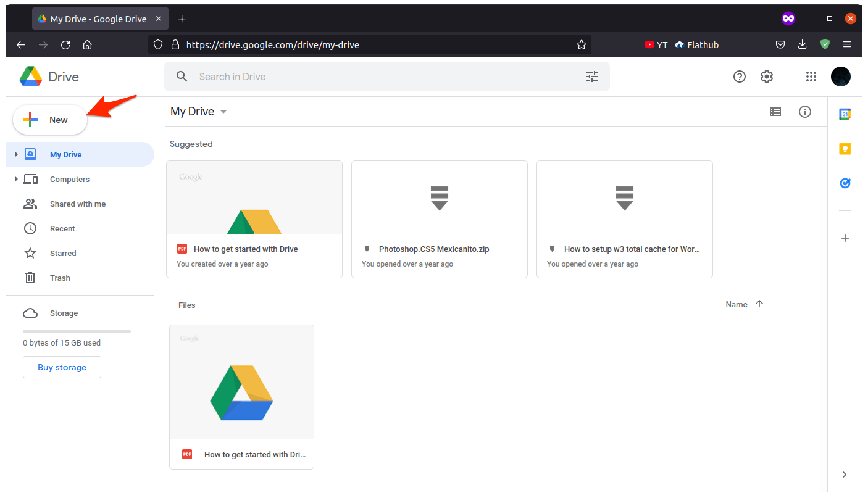The width and height of the screenshot is (868, 498).
Task: Open the details info panel
Action: [x=805, y=112]
